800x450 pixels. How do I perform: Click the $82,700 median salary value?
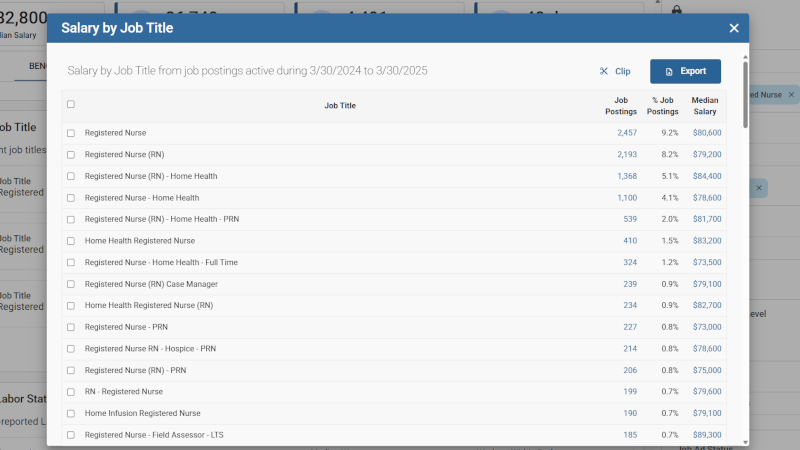tap(707, 305)
